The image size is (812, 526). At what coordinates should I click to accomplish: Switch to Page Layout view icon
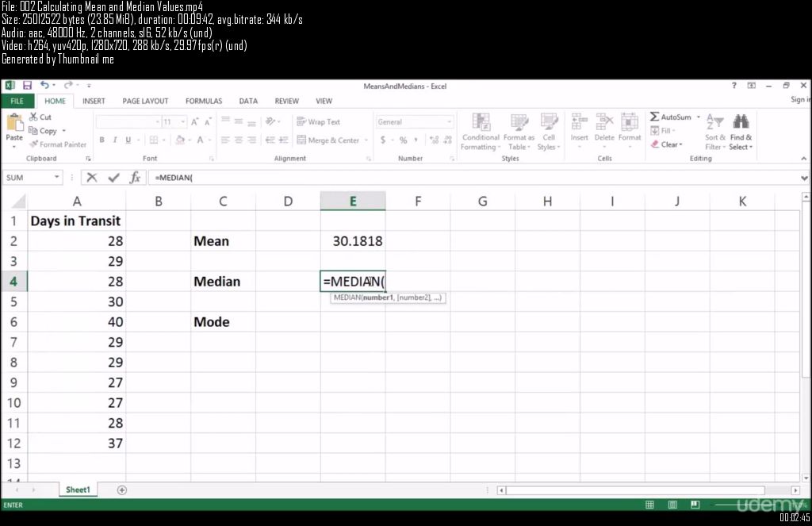(672, 505)
